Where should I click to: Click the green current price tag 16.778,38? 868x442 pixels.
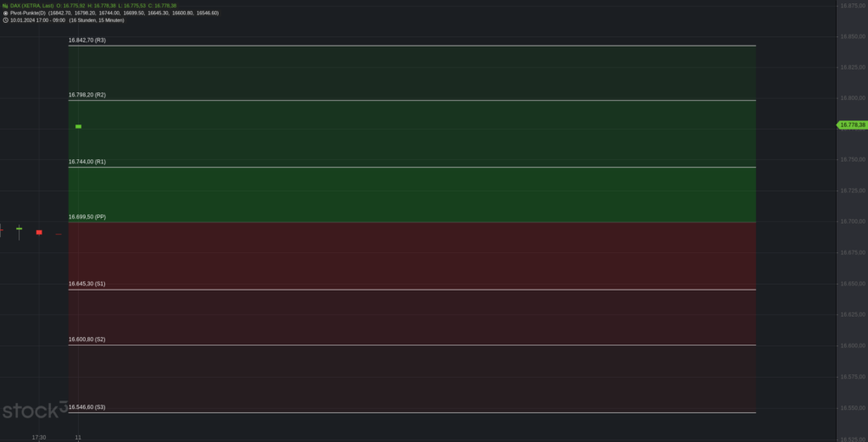click(852, 125)
